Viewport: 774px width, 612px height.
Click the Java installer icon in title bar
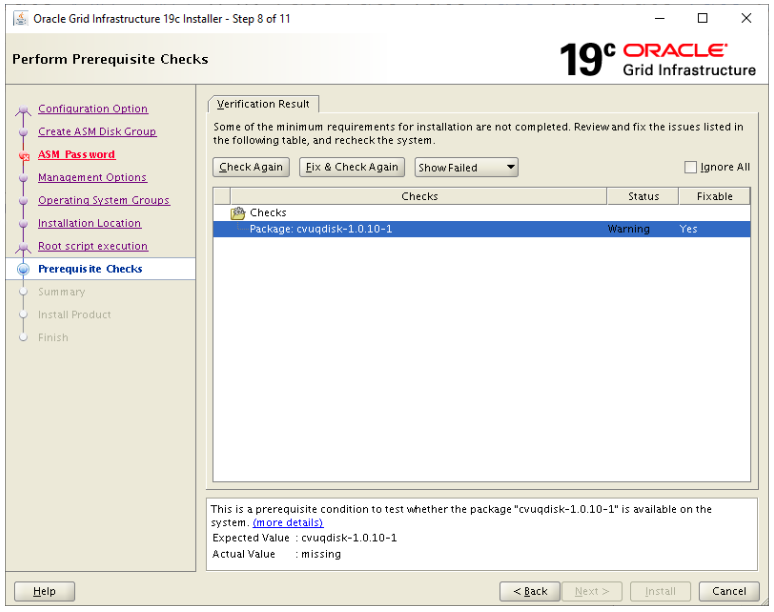[21, 19]
